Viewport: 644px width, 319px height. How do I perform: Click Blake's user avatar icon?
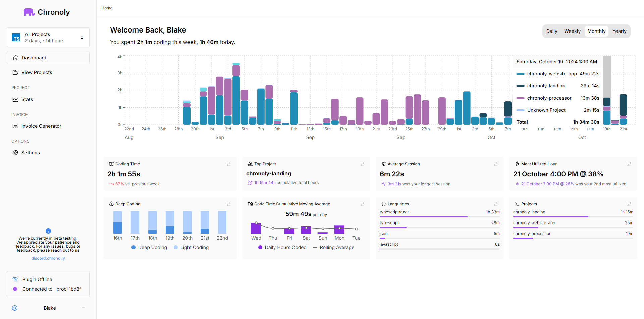click(x=15, y=308)
